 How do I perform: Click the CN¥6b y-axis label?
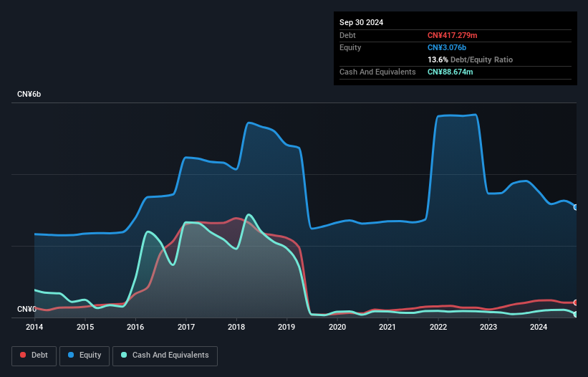[x=29, y=94]
